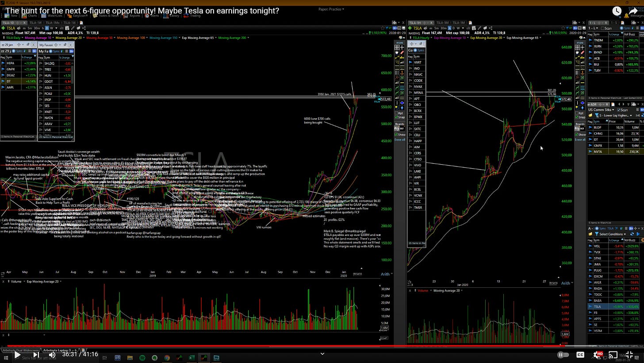Expand more drawing tools beside daily chart
The width and height of the screenshot is (644, 363).
tap(400, 43)
